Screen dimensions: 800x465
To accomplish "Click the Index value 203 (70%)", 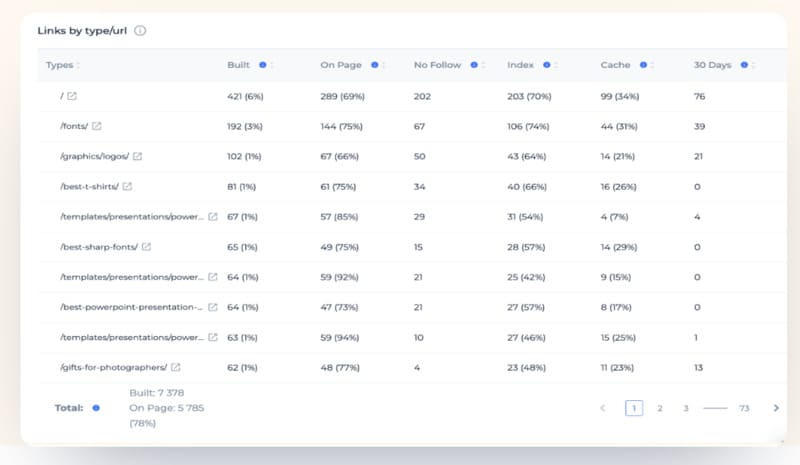I will coord(529,96).
